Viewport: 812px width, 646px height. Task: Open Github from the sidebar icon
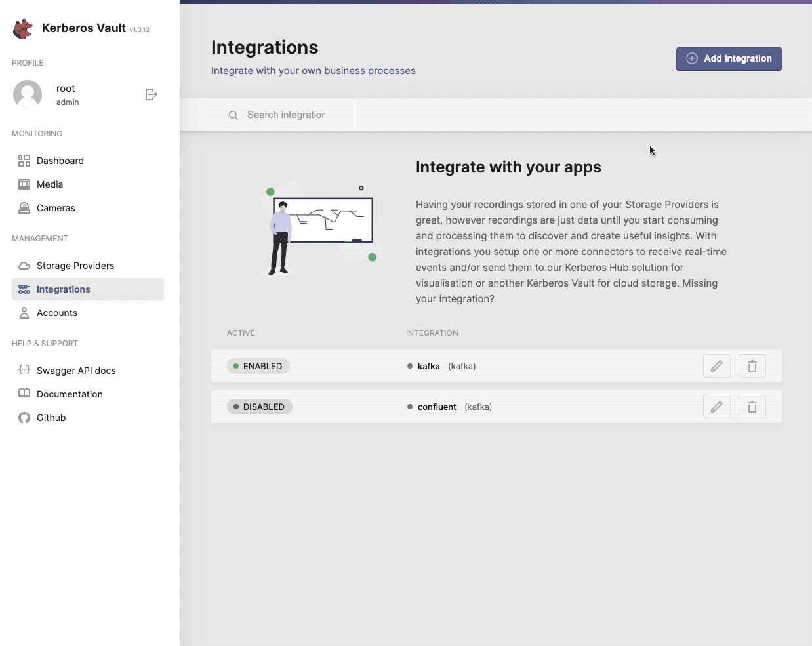click(24, 417)
